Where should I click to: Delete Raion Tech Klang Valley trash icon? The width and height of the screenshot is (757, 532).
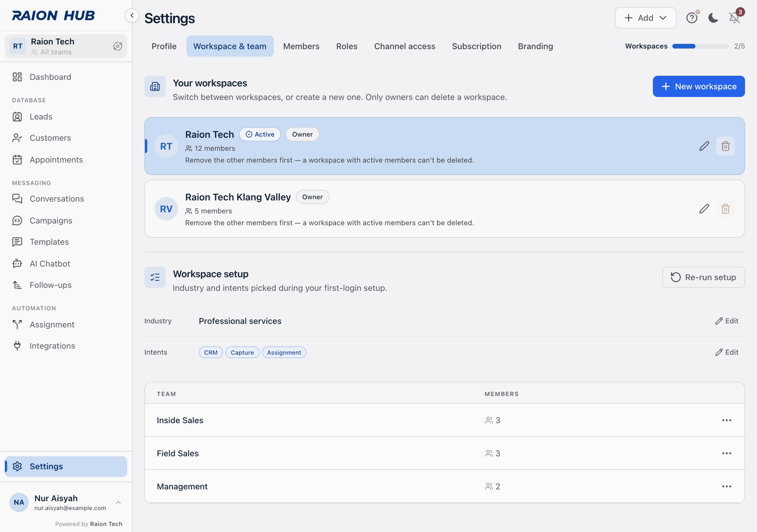click(x=725, y=209)
